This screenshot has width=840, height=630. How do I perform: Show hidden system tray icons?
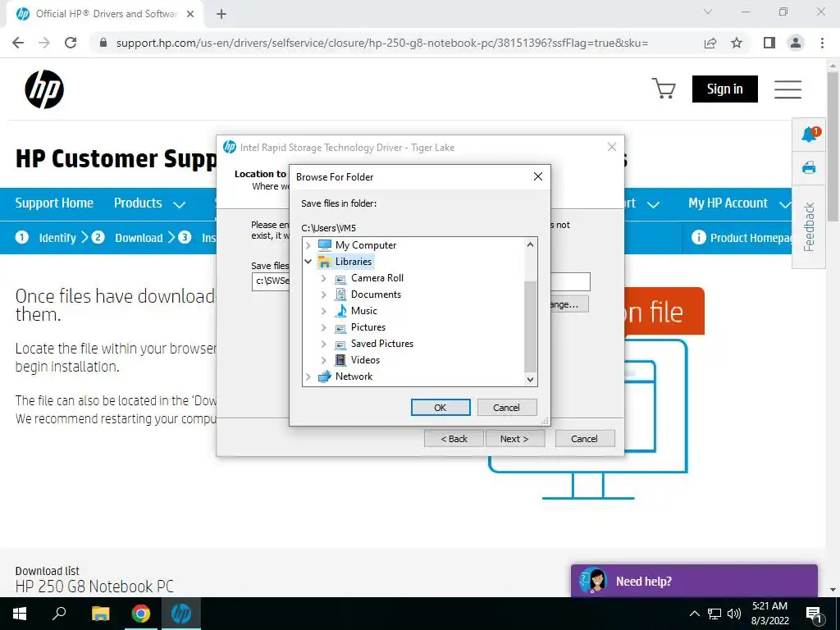click(x=694, y=614)
